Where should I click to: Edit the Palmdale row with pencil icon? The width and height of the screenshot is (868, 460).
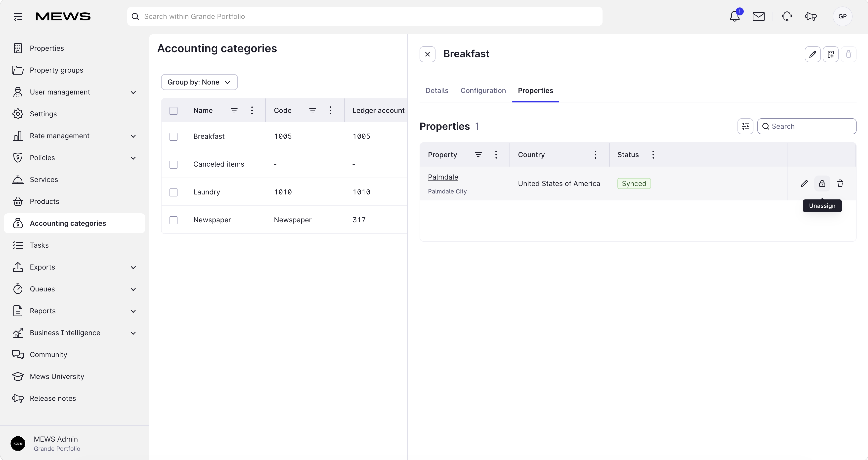point(804,184)
